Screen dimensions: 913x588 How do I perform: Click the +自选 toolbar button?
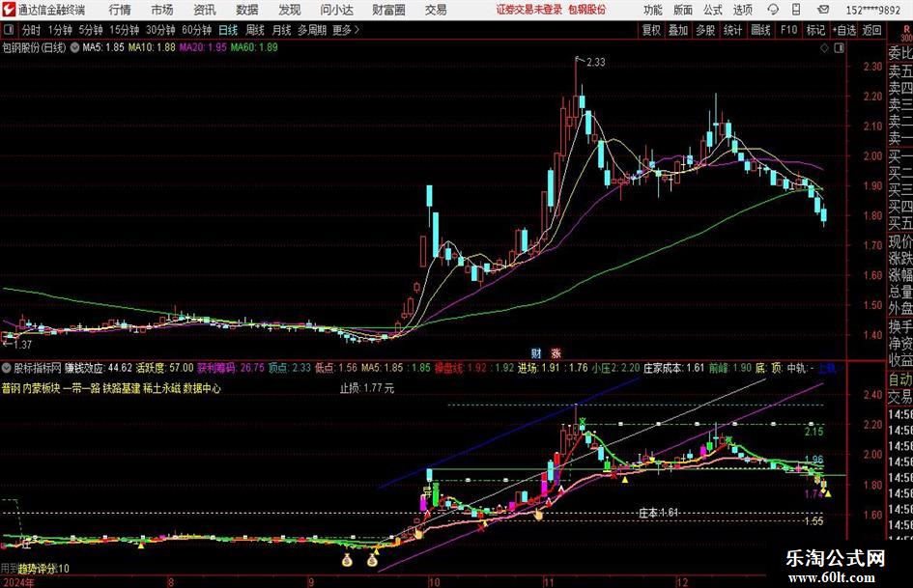pos(843,30)
